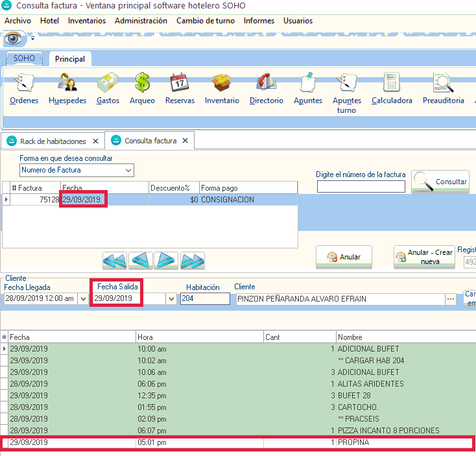Expand the Fecha Salida date dropdown
476x456 pixels.
172,299
